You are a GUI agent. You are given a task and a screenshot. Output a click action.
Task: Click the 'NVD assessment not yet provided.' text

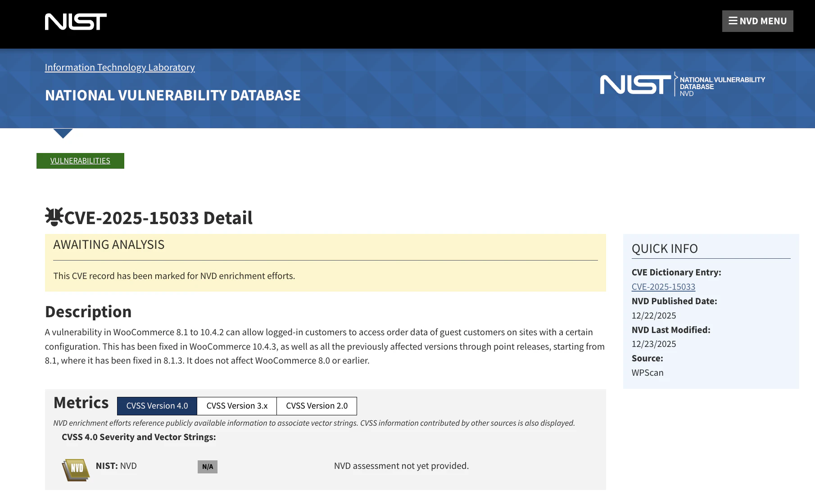(401, 466)
